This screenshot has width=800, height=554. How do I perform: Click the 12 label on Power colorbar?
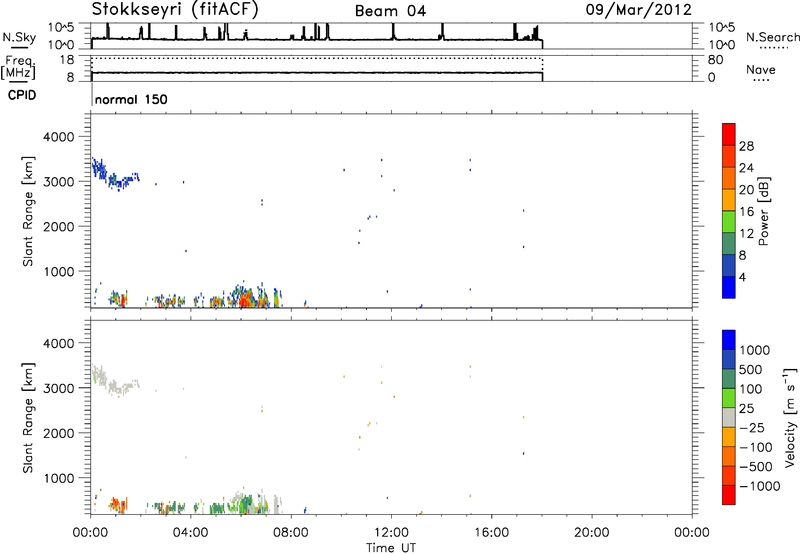746,234
